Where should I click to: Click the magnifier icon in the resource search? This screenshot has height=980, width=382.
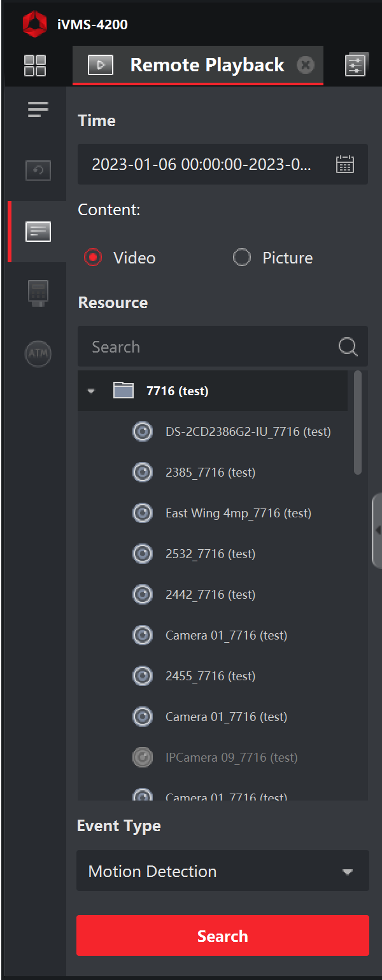pos(347,346)
